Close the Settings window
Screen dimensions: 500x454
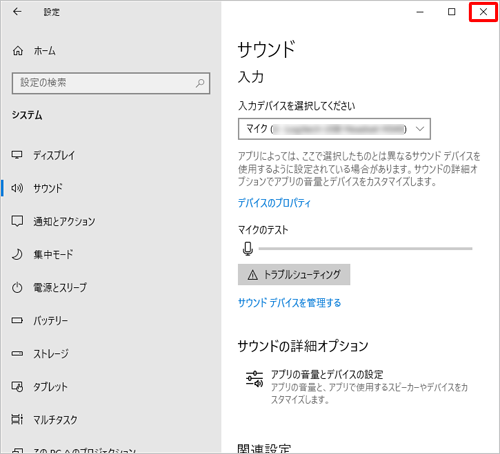pyautogui.click(x=483, y=12)
